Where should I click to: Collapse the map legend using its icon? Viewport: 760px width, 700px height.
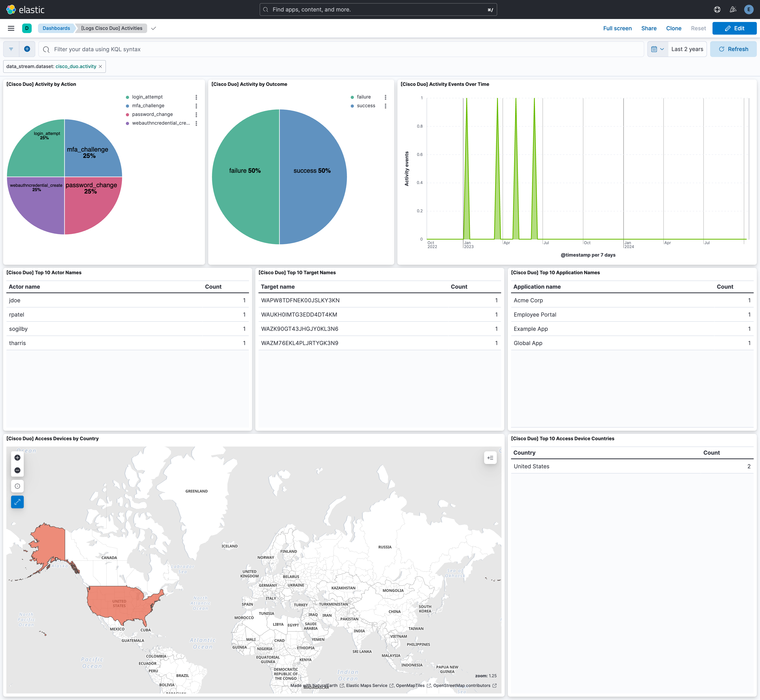pos(490,458)
